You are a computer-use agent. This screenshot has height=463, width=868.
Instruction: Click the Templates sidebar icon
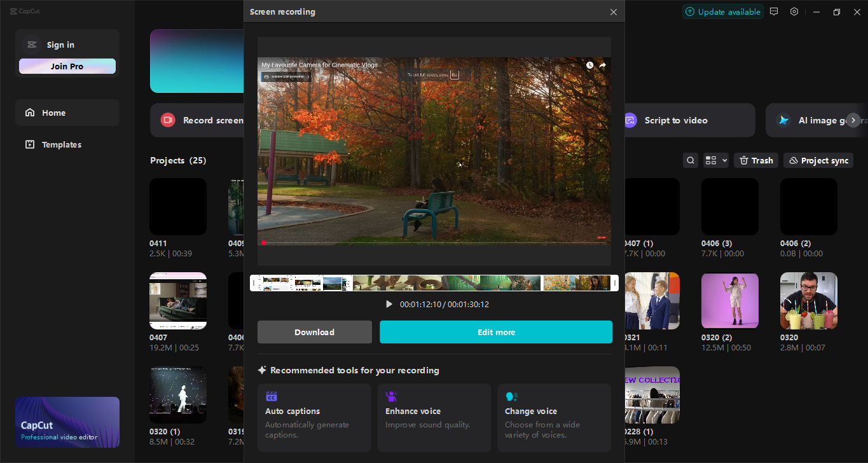pyautogui.click(x=30, y=144)
